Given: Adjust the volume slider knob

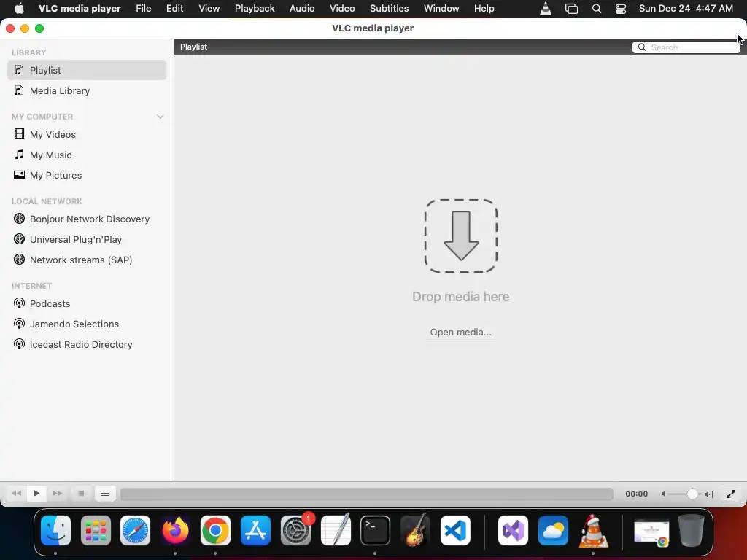Looking at the screenshot, I should (x=692, y=494).
